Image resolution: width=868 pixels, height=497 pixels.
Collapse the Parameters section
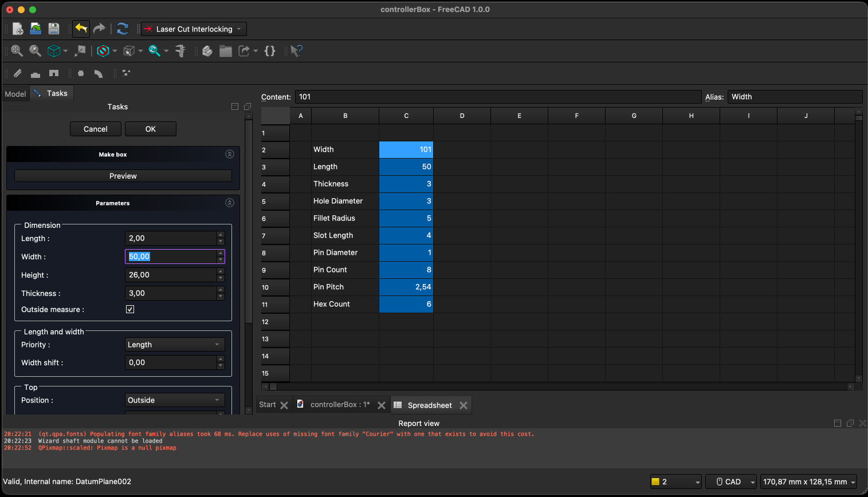click(230, 203)
